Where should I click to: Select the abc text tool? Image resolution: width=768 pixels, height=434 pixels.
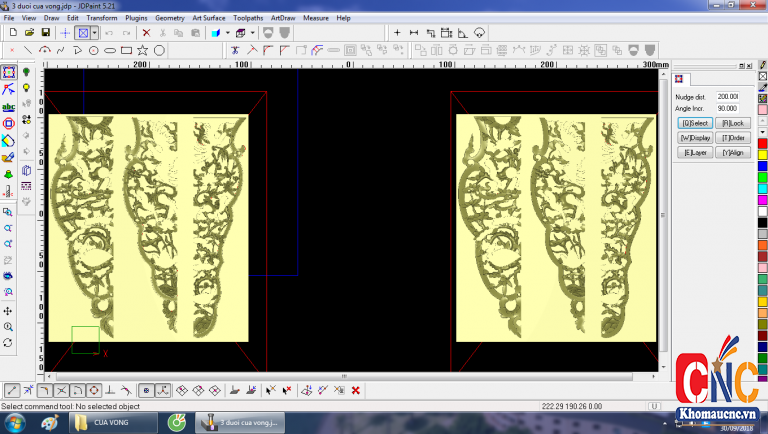coord(9,106)
